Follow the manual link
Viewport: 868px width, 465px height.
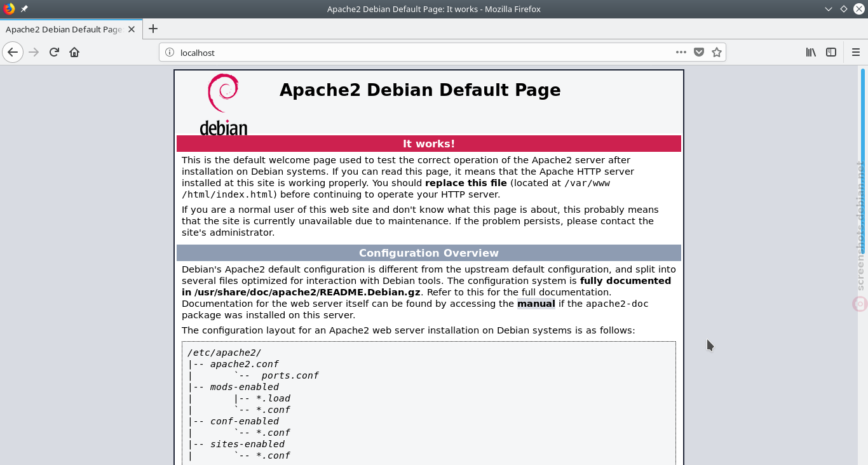click(x=536, y=304)
